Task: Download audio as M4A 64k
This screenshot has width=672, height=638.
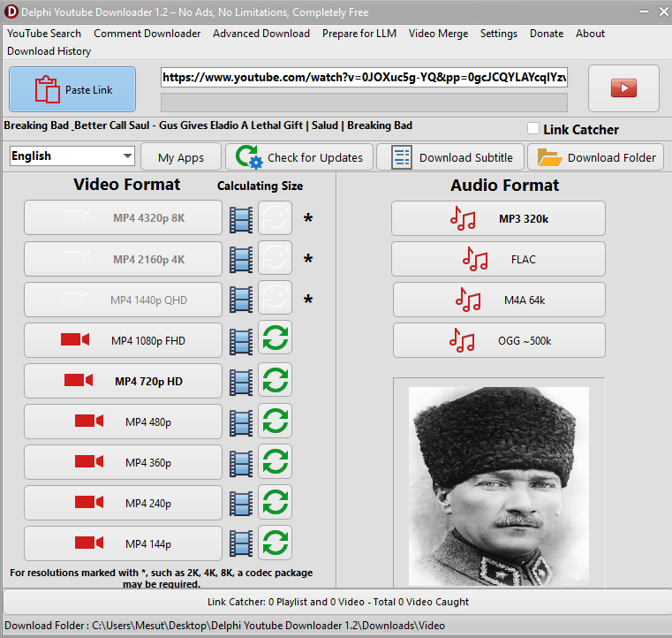Action: 499,300
